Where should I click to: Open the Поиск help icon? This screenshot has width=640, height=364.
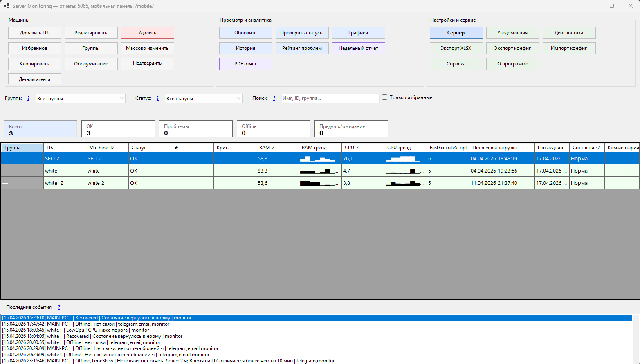[274, 98]
